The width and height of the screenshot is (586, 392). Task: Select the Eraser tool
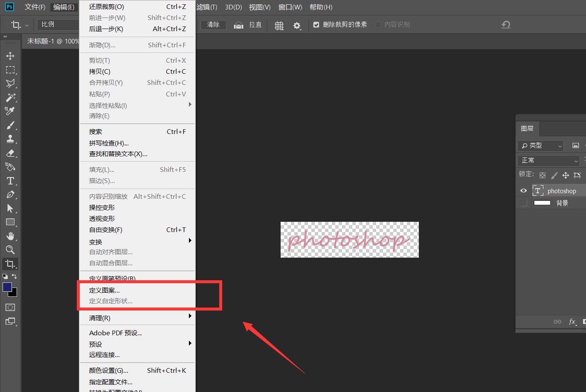coord(10,153)
